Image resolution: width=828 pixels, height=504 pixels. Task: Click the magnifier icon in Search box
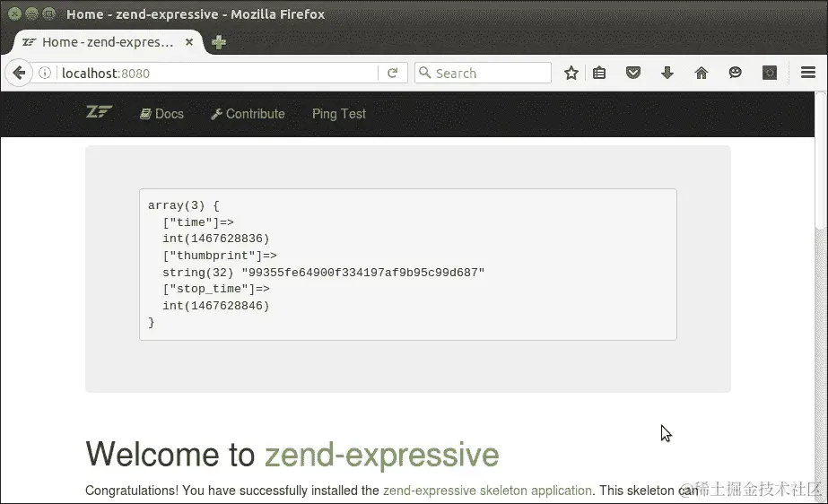click(424, 73)
